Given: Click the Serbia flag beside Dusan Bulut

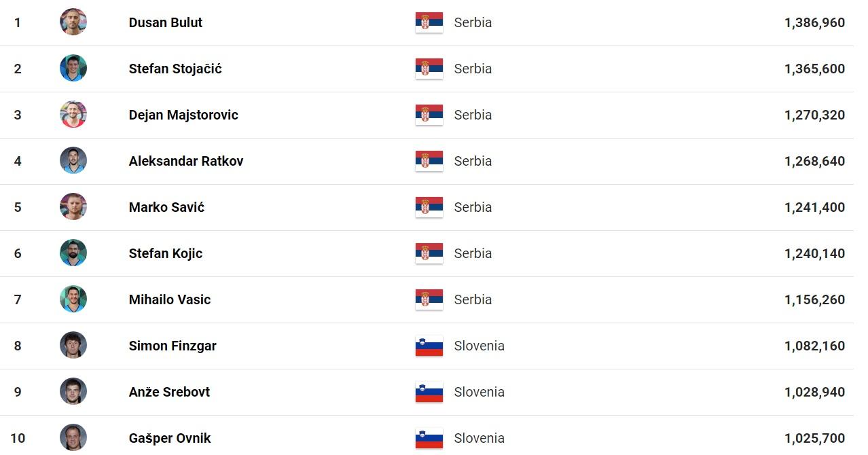Looking at the screenshot, I should 429,22.
